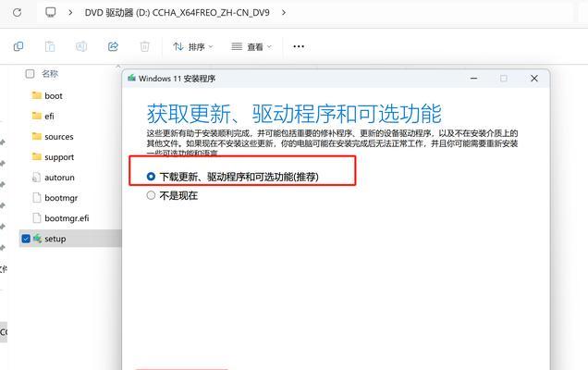
Task: Close the Windows 11 setup window
Action: [534, 78]
